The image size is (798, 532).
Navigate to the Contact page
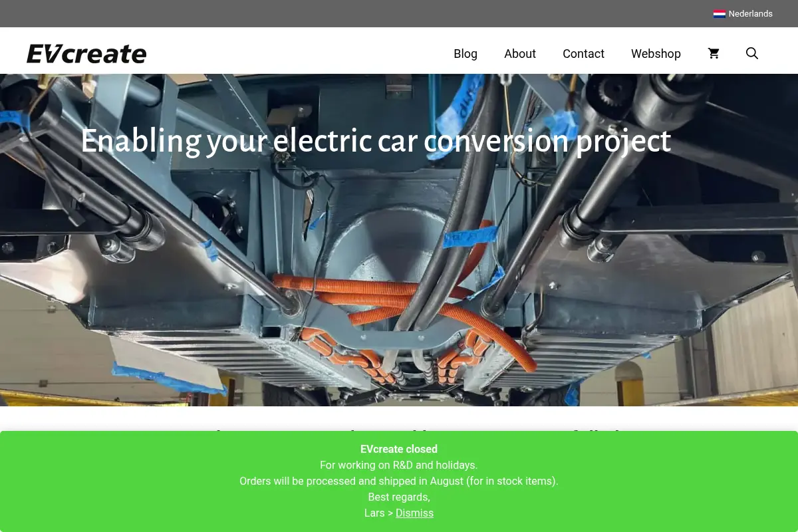[583, 54]
